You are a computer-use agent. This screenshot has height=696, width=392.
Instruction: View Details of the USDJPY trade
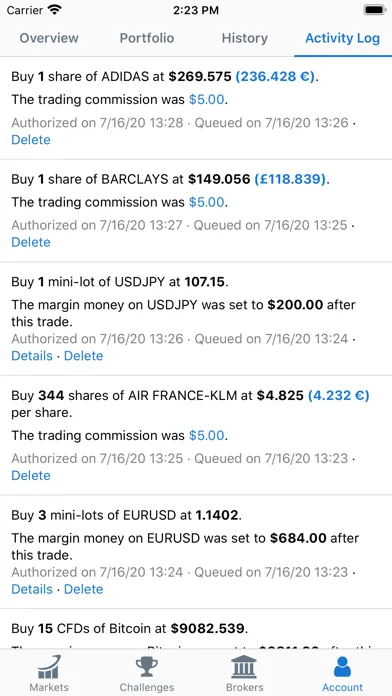tap(32, 356)
